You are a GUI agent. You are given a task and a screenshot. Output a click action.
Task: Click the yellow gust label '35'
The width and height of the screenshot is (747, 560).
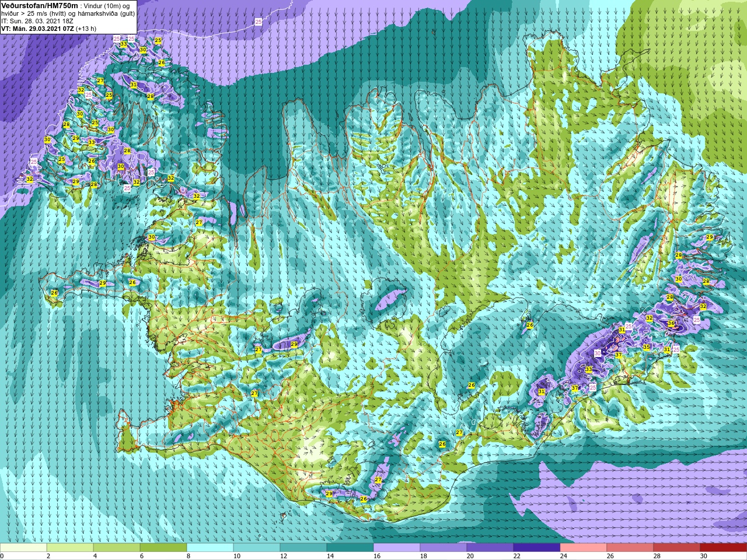[x=646, y=347]
